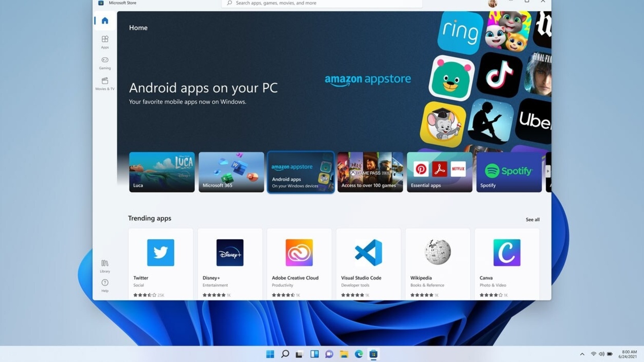This screenshot has height=362, width=644.
Task: Open the Uber app tile in banner
Action: pyautogui.click(x=533, y=120)
